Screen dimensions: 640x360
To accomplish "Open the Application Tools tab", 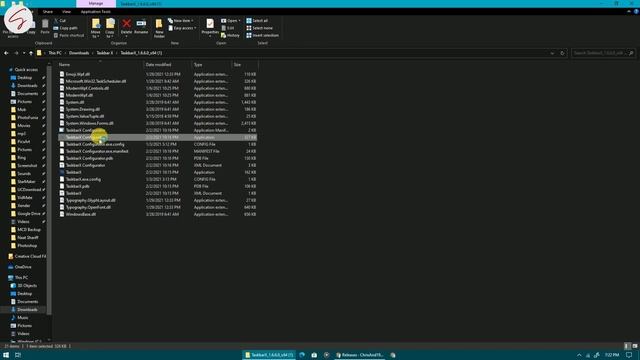I will click(96, 11).
